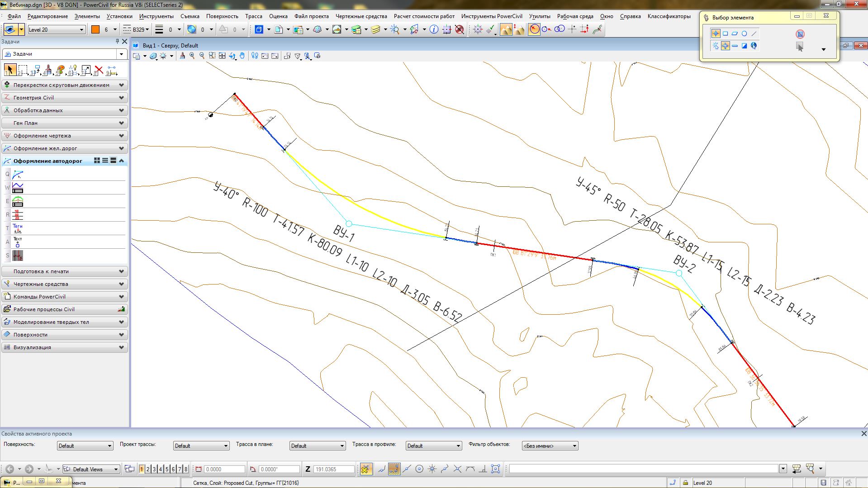Toggle the Add selection mode plus button

(725, 46)
